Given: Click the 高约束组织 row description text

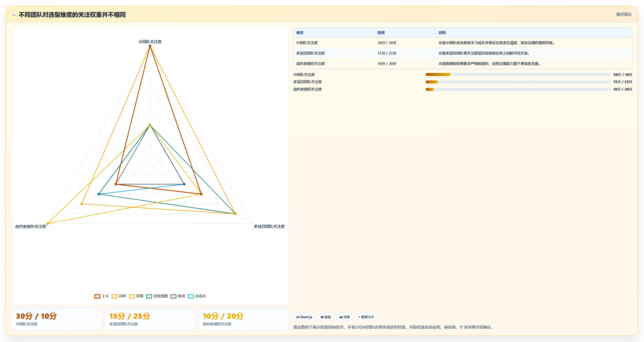Looking at the screenshot, I should 489,64.
